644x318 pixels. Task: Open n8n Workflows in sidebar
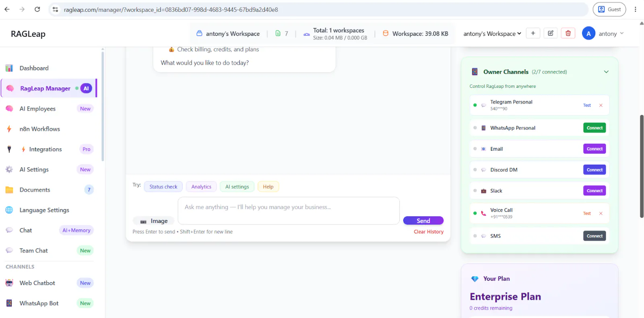click(48, 129)
